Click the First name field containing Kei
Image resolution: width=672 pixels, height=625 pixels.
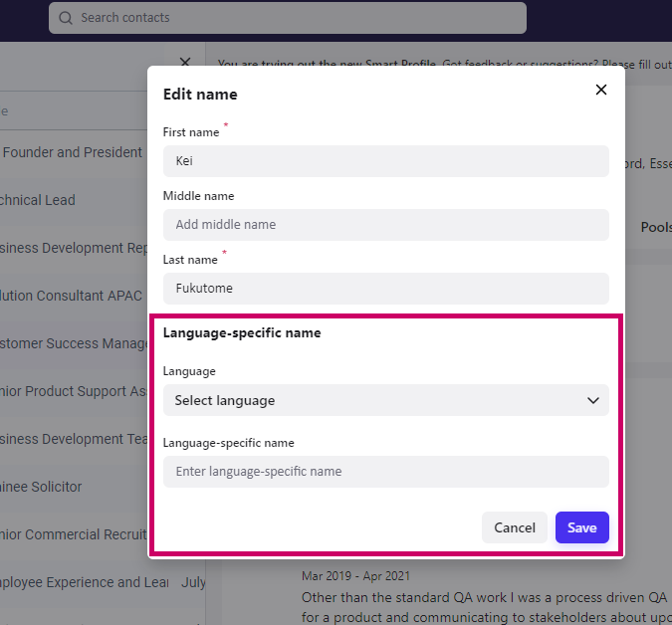(385, 161)
